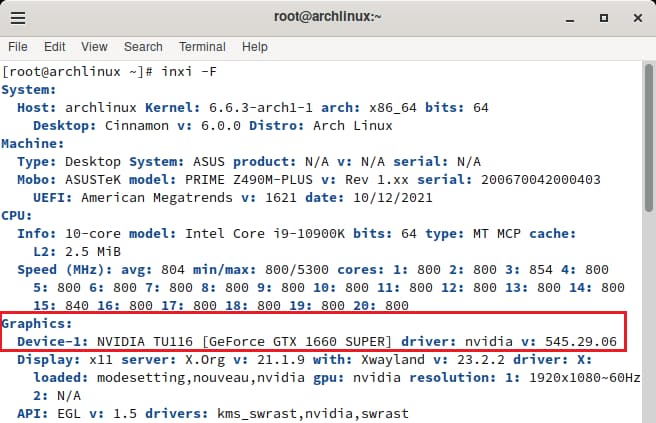Screen dimensions: 656x423
Task: Click core 3 speed '854'
Action: (x=541, y=269)
